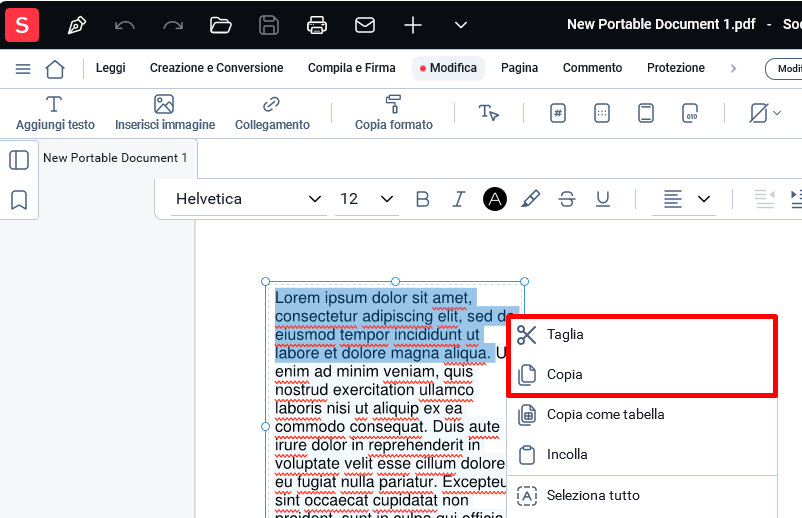The image size is (802, 518).
Task: Expand the text alignment dropdown arrow
Action: (x=704, y=199)
